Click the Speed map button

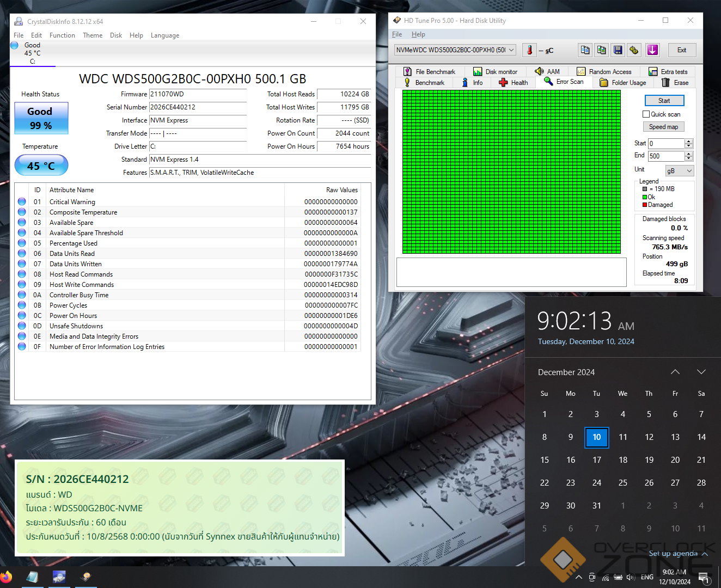click(x=663, y=127)
